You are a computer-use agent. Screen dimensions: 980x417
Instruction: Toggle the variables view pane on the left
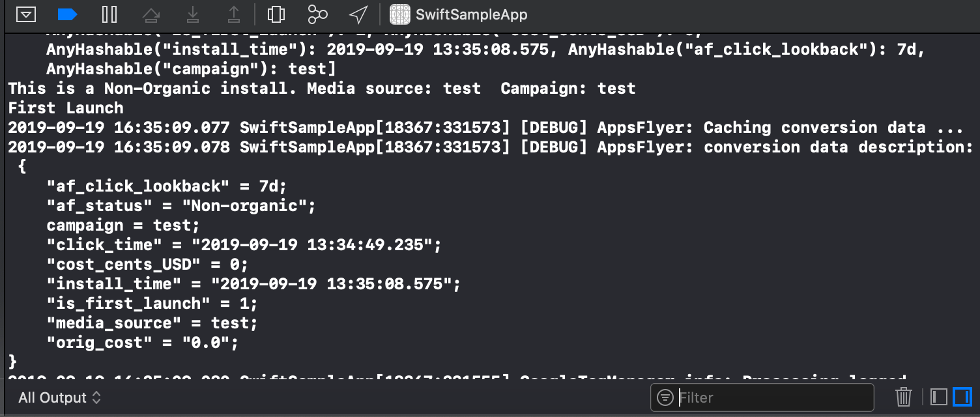[938, 397]
